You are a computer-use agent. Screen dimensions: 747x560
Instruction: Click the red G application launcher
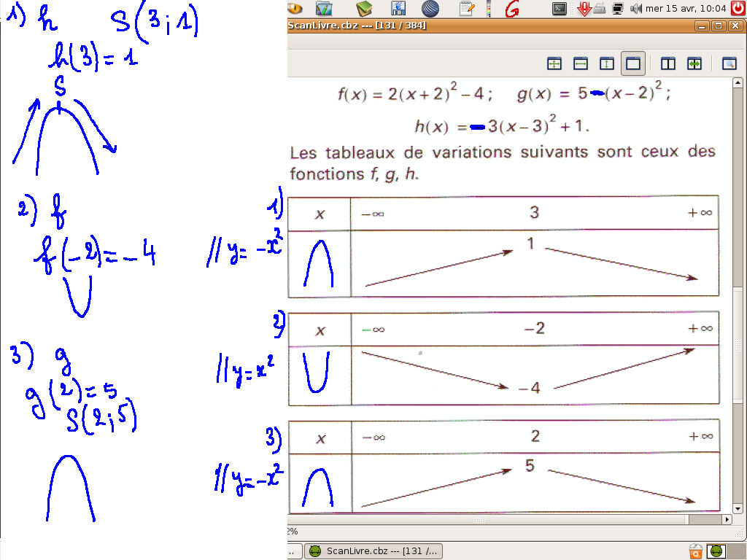pos(512,9)
